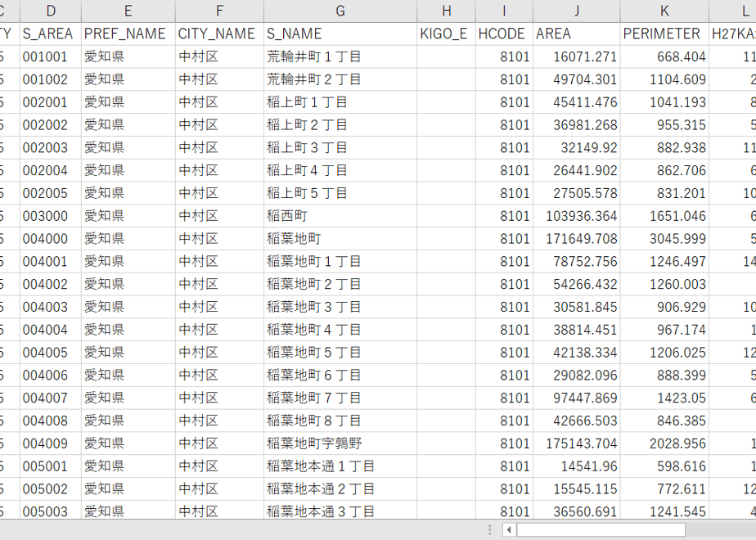Select AREA value 49704.301
756x540 pixels.
(x=577, y=79)
